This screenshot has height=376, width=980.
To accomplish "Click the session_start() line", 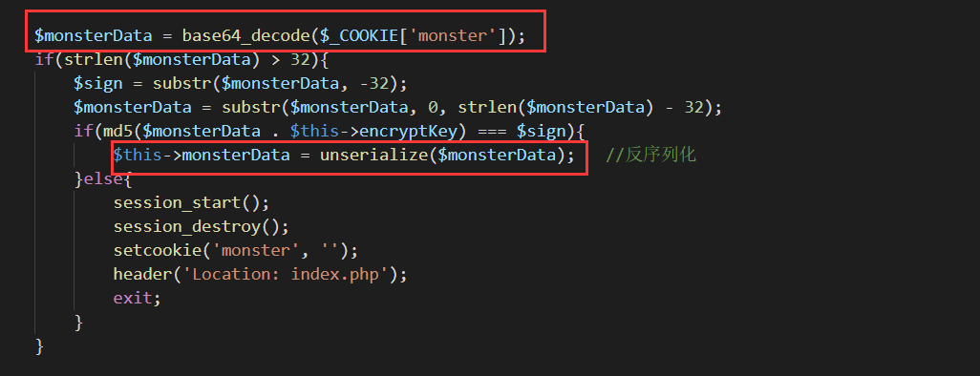I will click(x=192, y=203).
